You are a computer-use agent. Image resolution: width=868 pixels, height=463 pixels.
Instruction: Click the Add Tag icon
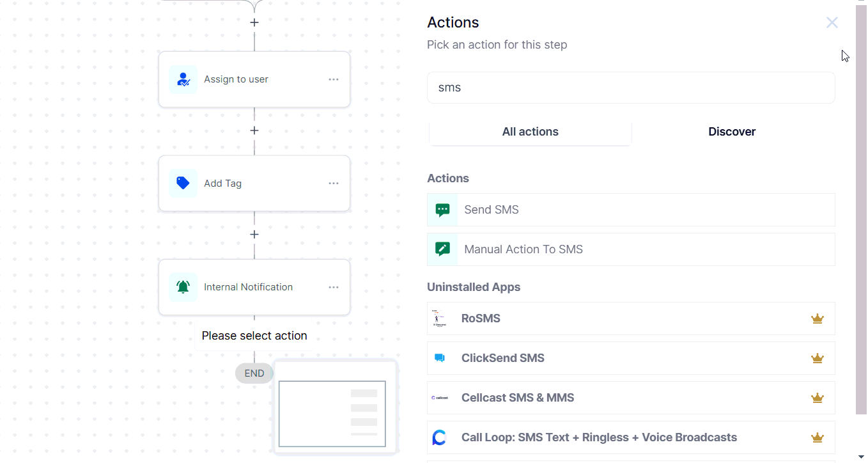click(183, 183)
